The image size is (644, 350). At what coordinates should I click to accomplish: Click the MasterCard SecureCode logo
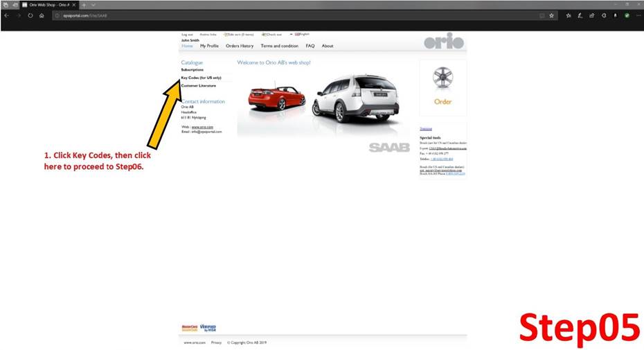[189, 329]
